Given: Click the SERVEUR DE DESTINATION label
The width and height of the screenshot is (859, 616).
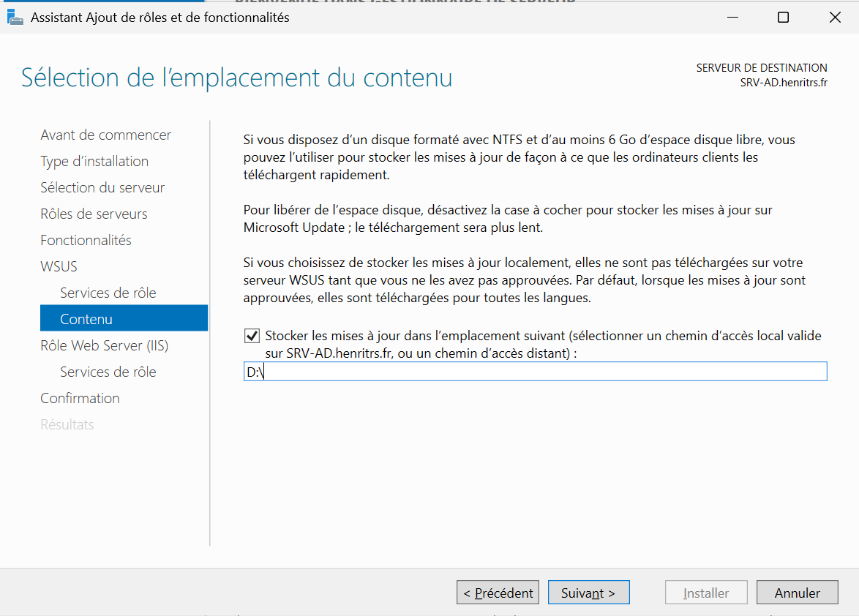Looking at the screenshot, I should (762, 68).
